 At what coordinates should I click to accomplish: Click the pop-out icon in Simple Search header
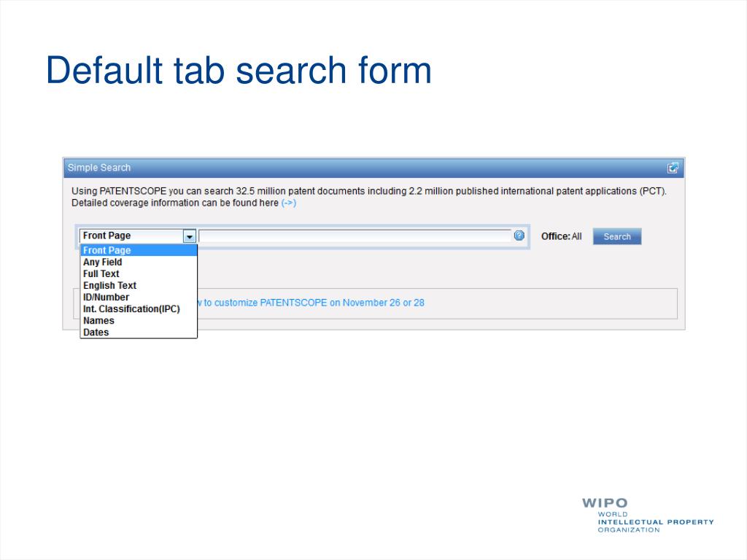click(x=672, y=168)
